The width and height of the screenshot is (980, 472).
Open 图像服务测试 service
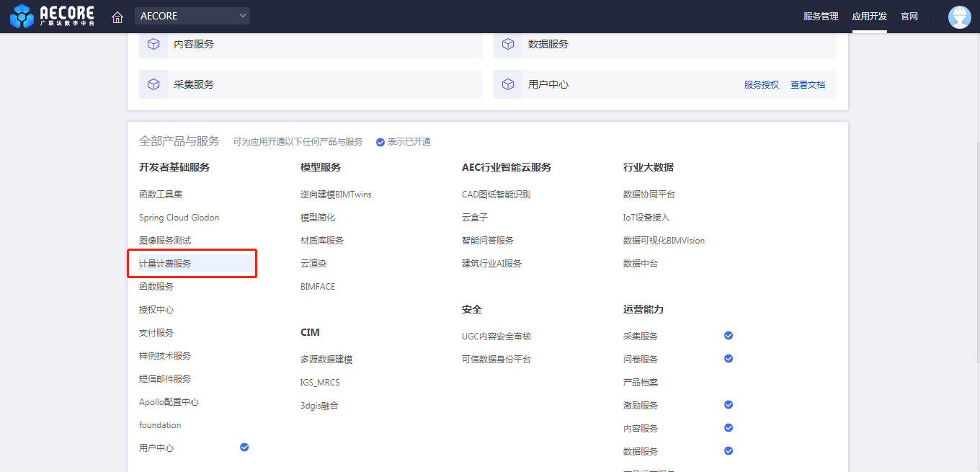coord(165,241)
